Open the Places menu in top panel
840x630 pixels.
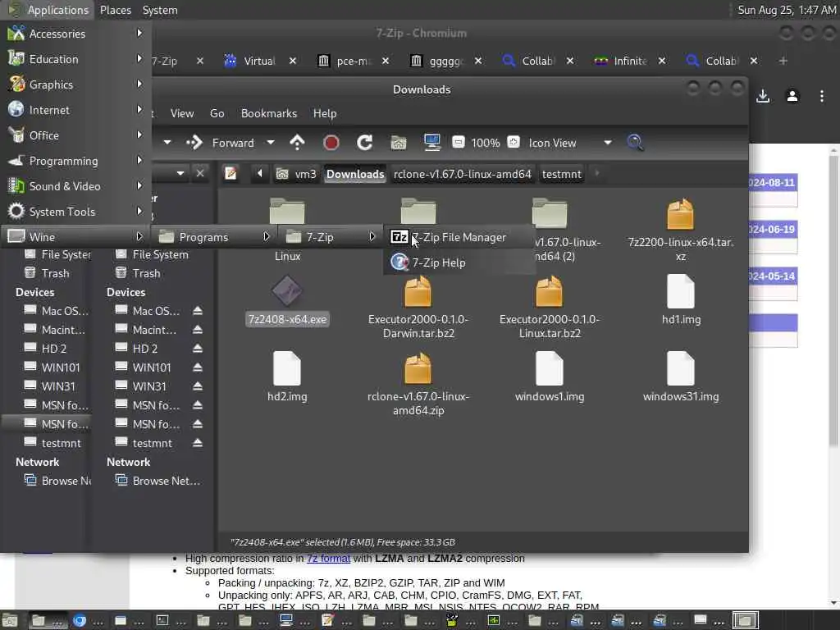(115, 10)
